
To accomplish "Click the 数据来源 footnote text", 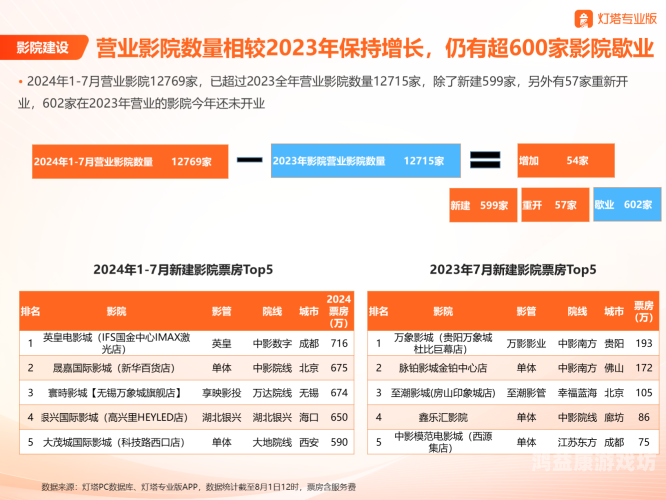I will click(x=198, y=487).
